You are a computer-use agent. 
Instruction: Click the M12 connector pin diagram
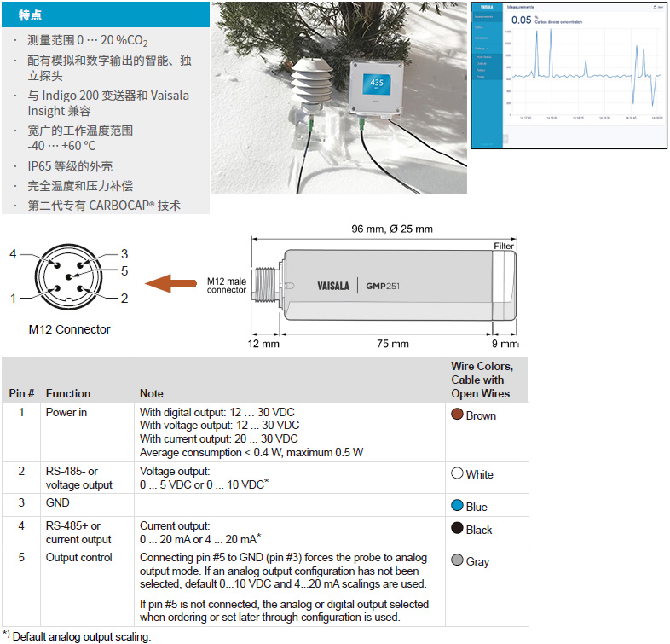click(x=68, y=276)
